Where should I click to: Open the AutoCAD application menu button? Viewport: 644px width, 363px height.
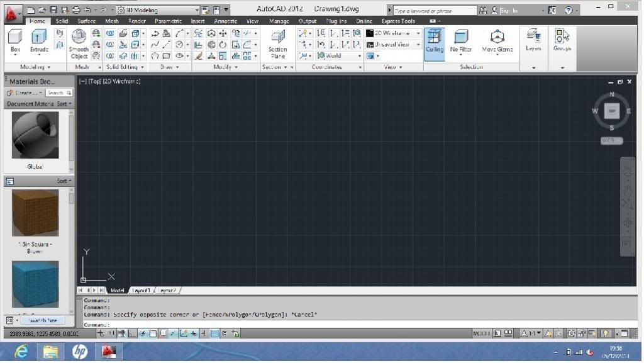point(13,14)
